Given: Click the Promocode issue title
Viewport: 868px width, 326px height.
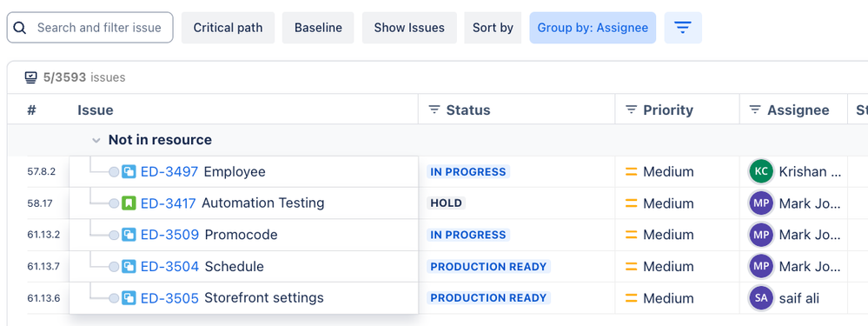Looking at the screenshot, I should click(x=242, y=235).
